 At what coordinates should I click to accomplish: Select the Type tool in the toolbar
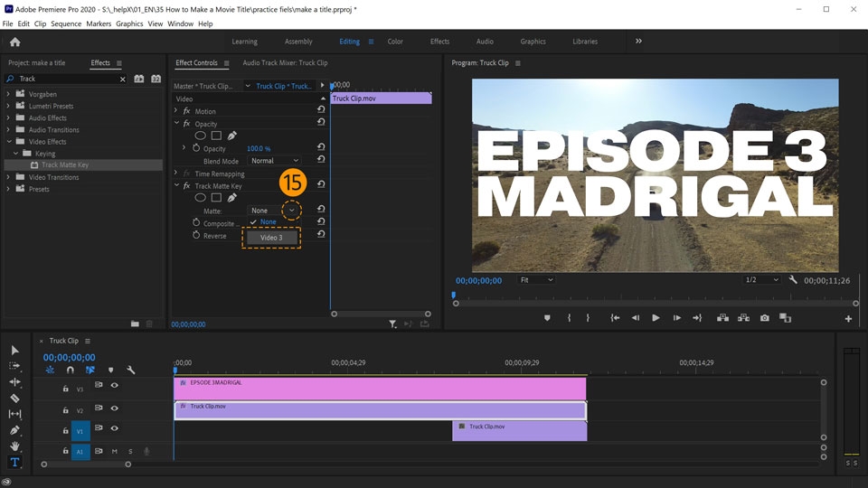14,463
